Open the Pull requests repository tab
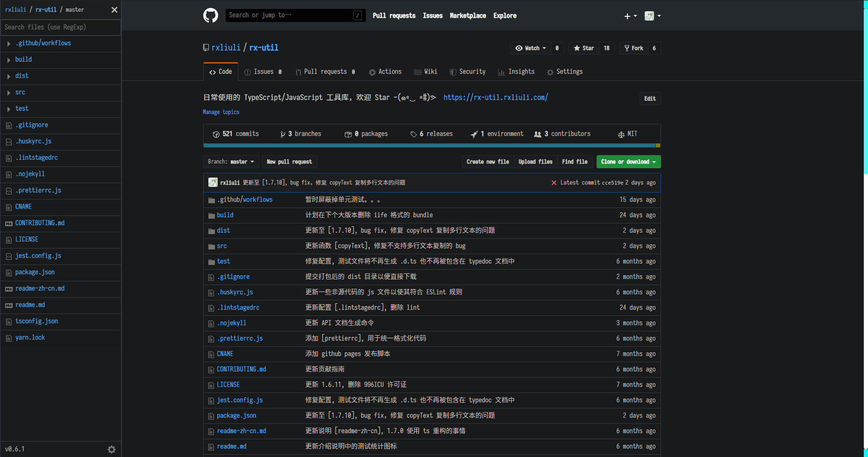The width and height of the screenshot is (868, 457). point(325,71)
